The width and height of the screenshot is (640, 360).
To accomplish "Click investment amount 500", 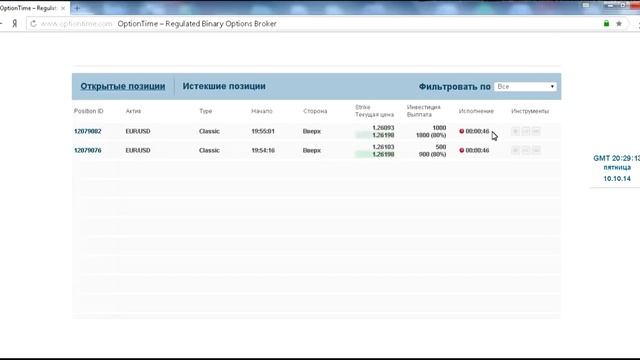I will pos(441,147).
